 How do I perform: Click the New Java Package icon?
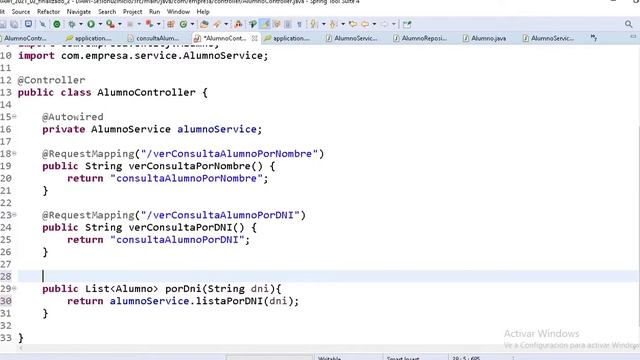coord(171,24)
